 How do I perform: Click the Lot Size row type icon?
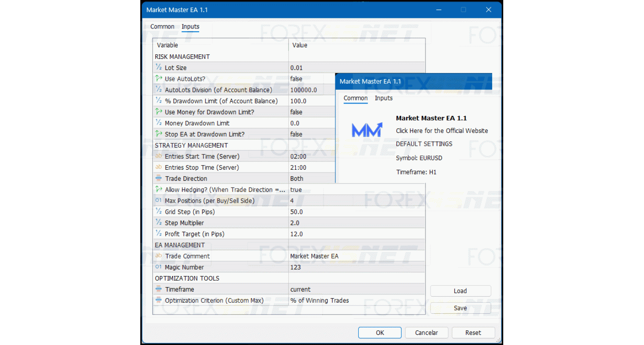pyautogui.click(x=158, y=68)
